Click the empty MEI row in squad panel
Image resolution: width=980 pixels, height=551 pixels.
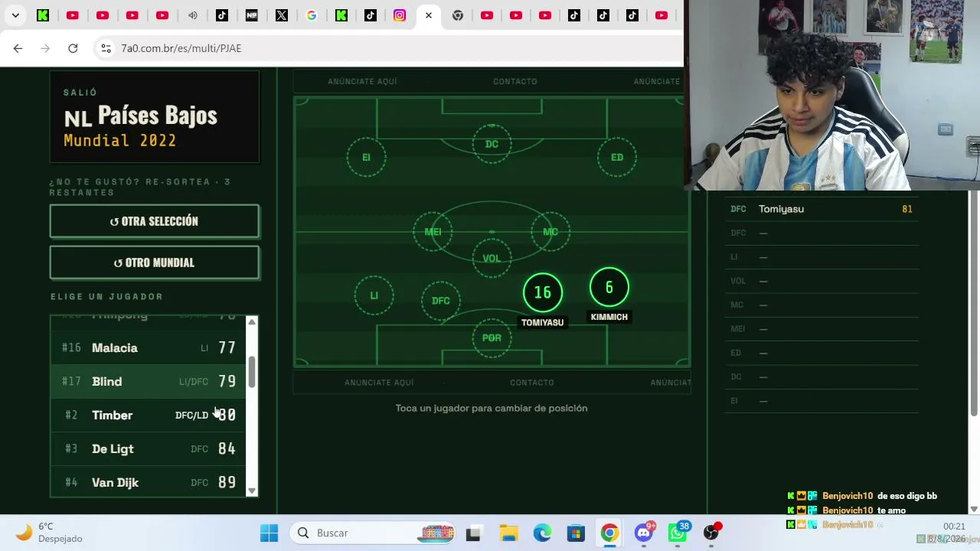(822, 329)
